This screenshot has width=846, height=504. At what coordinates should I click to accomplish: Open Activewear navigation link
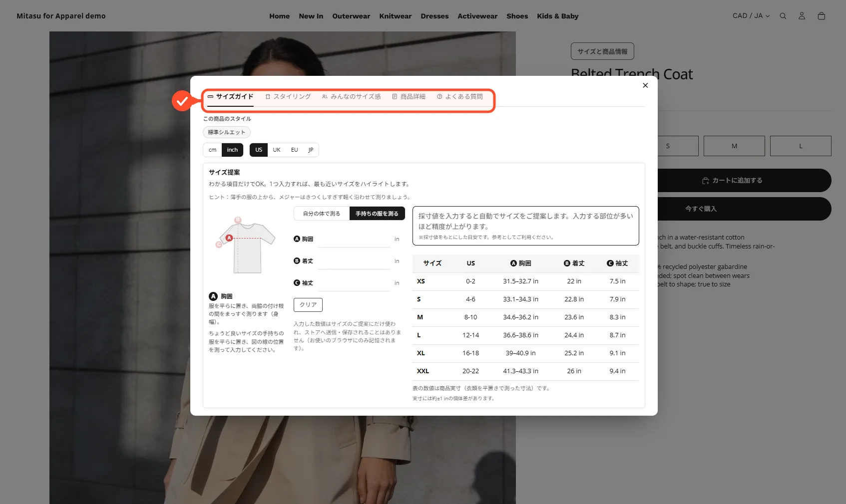coord(477,16)
